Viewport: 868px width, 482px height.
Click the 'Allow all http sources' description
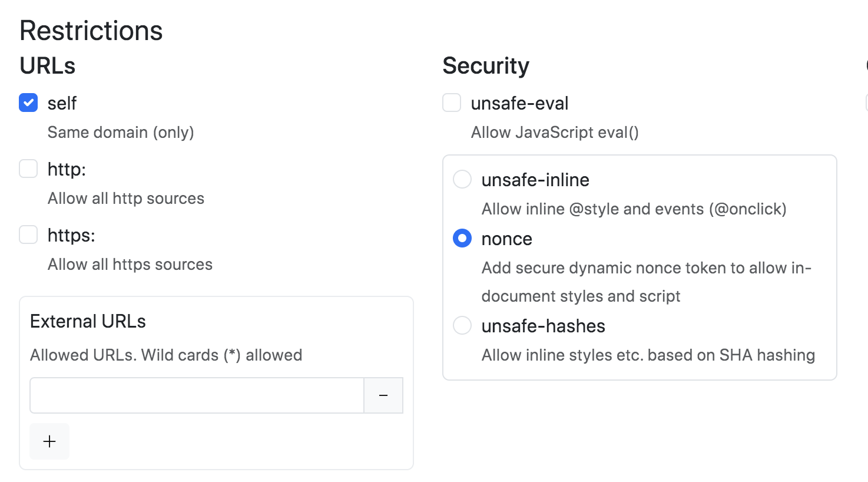126,198
